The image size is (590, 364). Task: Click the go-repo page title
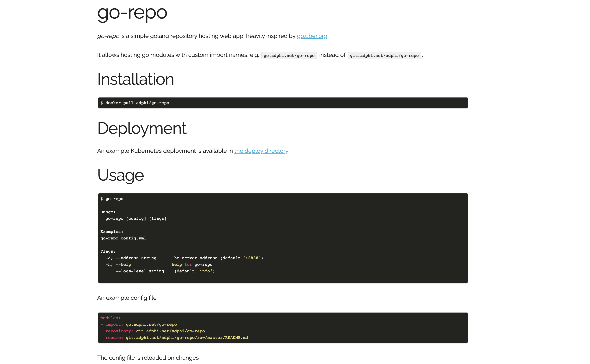(x=132, y=13)
